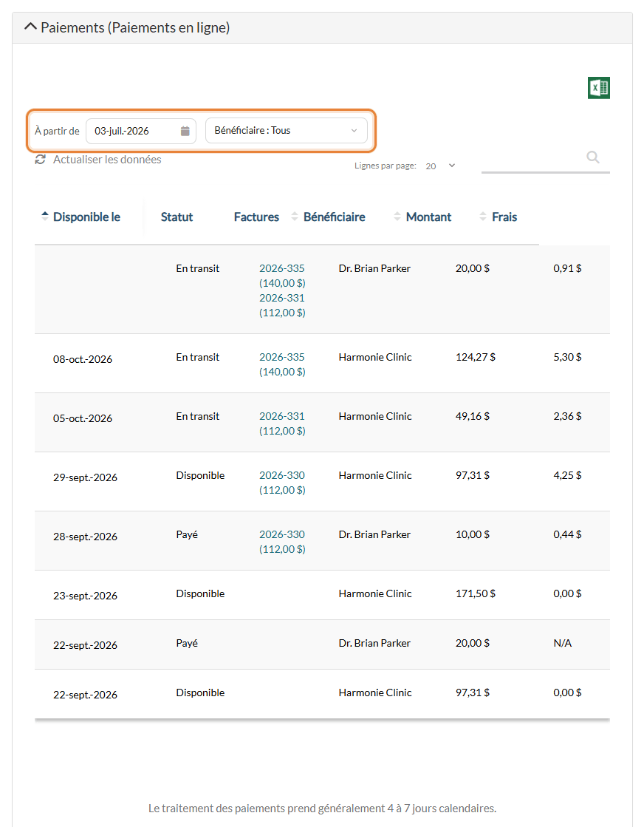
Task: Click Disponible status in 23-sept.-2026 row
Action: [200, 593]
